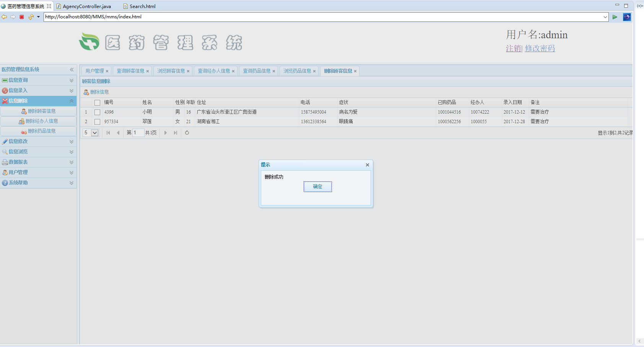Click the refresh icon in pagination bar

tap(187, 133)
